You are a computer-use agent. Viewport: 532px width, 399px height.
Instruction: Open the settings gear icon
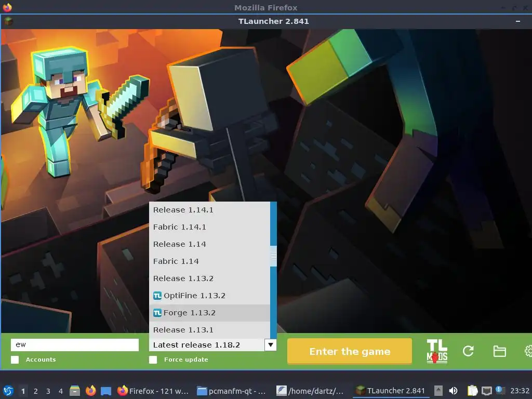click(528, 351)
